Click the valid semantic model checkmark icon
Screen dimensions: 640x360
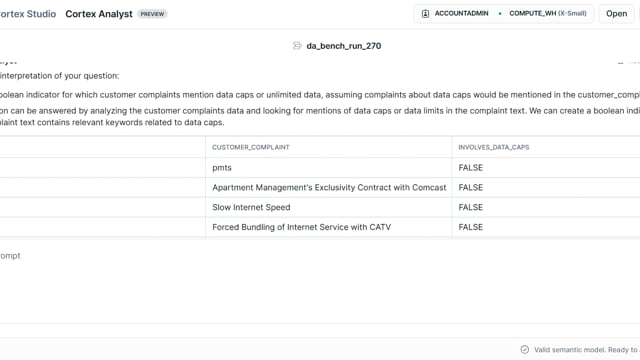524,349
